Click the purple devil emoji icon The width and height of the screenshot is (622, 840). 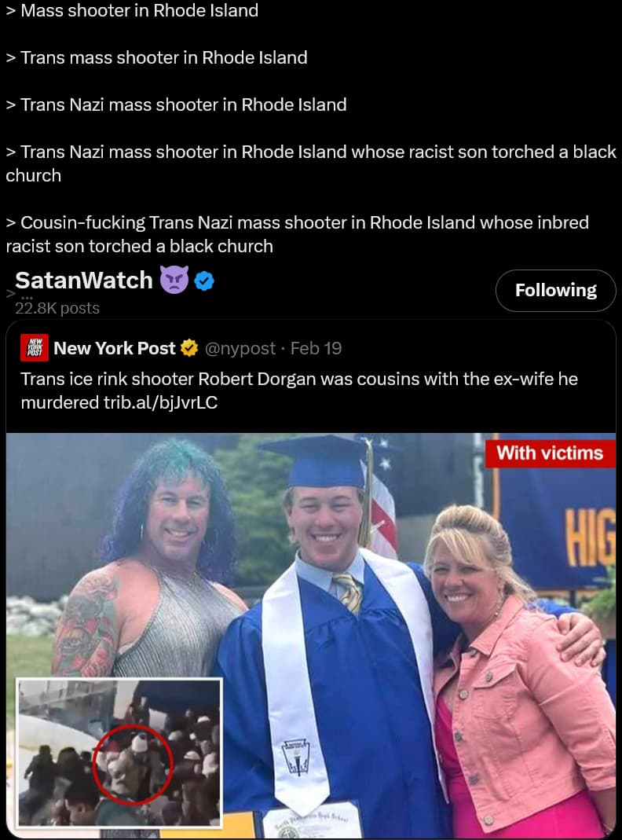(x=174, y=280)
